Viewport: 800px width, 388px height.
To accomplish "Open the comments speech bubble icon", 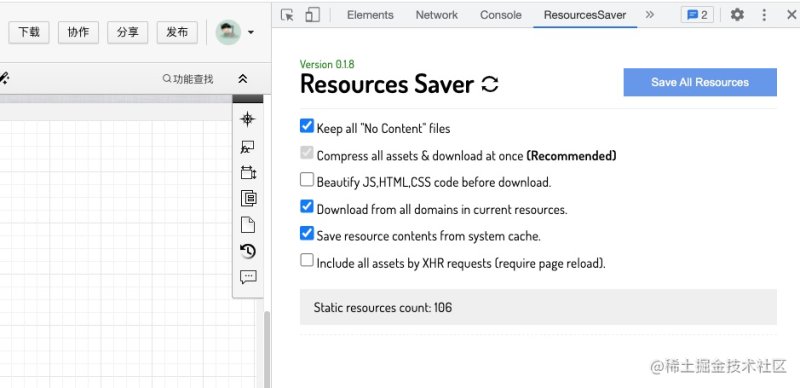I will tap(248, 277).
